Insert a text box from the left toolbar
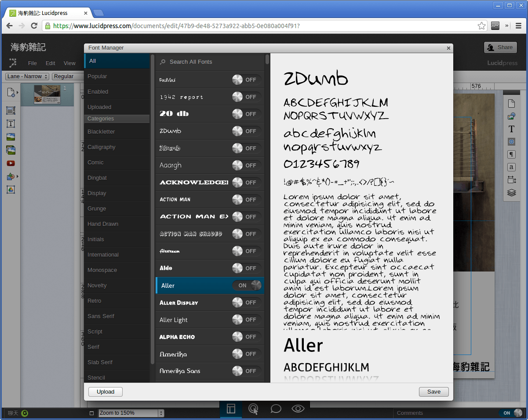Image resolution: width=528 pixels, height=420 pixels. coord(10,123)
